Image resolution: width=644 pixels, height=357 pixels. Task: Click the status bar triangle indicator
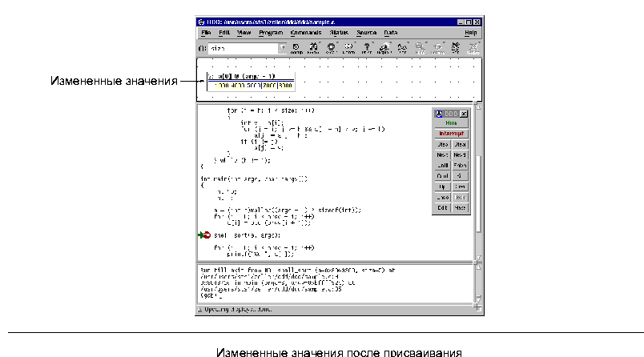click(200, 307)
